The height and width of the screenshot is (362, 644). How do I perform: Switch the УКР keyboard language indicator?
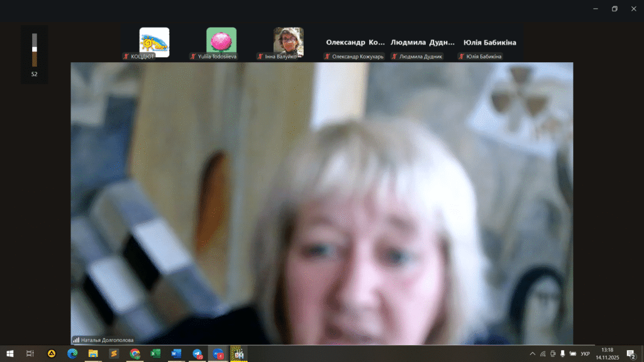[x=585, y=354]
